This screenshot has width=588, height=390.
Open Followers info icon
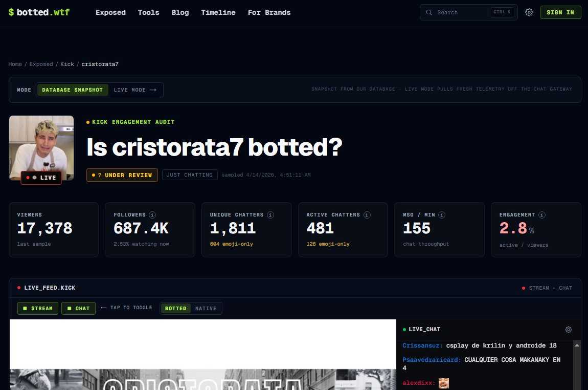tap(152, 215)
